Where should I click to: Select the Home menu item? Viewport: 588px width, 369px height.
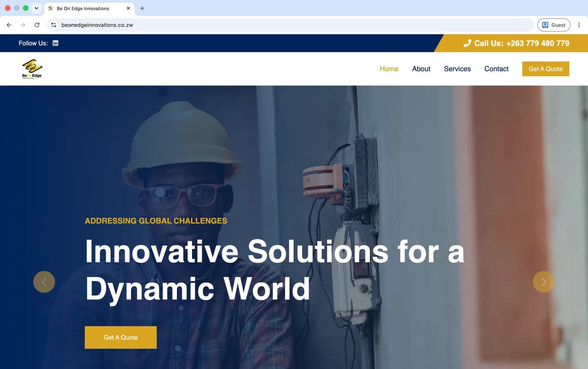pyautogui.click(x=389, y=69)
